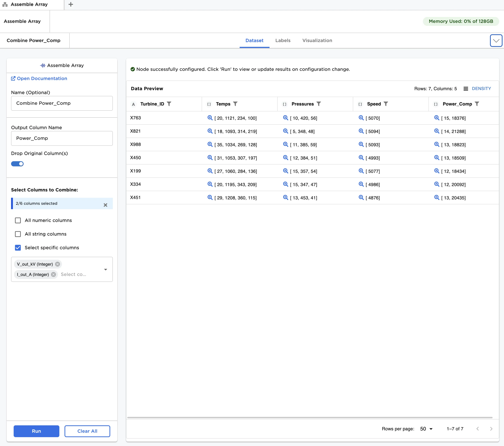Inspect X451 Power_Comp array with magnifier
Image resolution: width=504 pixels, height=446 pixels.
437,198
